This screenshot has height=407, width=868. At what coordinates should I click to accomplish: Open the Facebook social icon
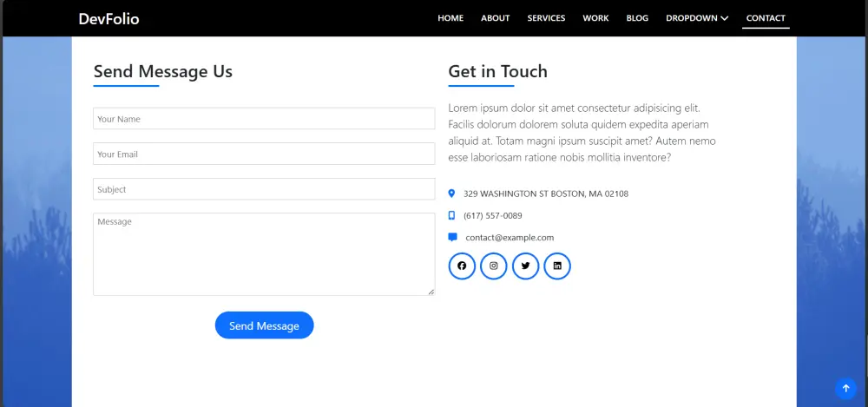[x=462, y=266]
